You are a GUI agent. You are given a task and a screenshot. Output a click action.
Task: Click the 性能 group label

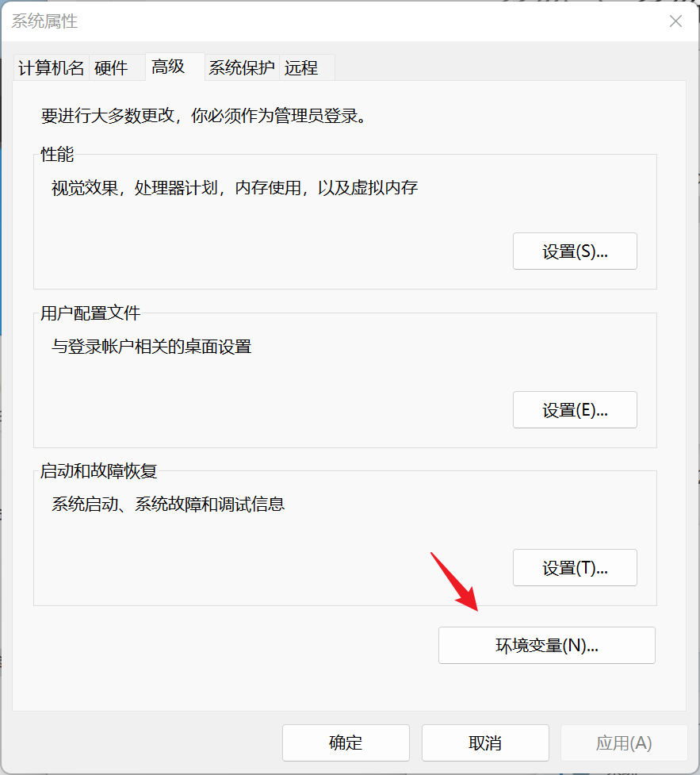tap(57, 155)
